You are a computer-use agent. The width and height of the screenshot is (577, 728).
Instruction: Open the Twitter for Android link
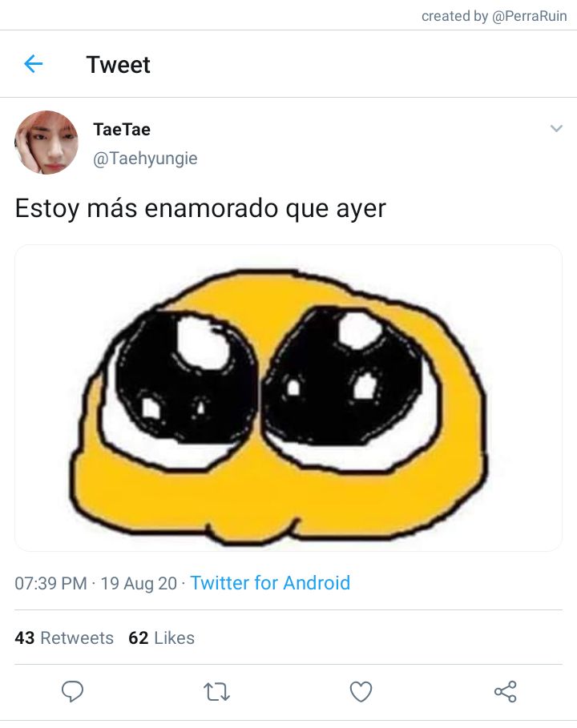pos(270,583)
